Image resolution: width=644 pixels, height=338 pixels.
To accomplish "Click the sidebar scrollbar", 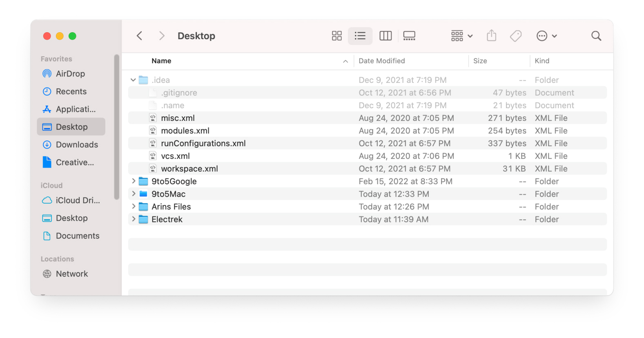I will [116, 127].
